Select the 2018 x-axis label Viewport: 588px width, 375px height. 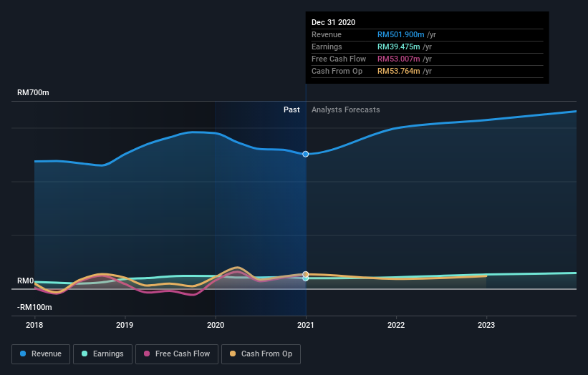pyautogui.click(x=34, y=325)
